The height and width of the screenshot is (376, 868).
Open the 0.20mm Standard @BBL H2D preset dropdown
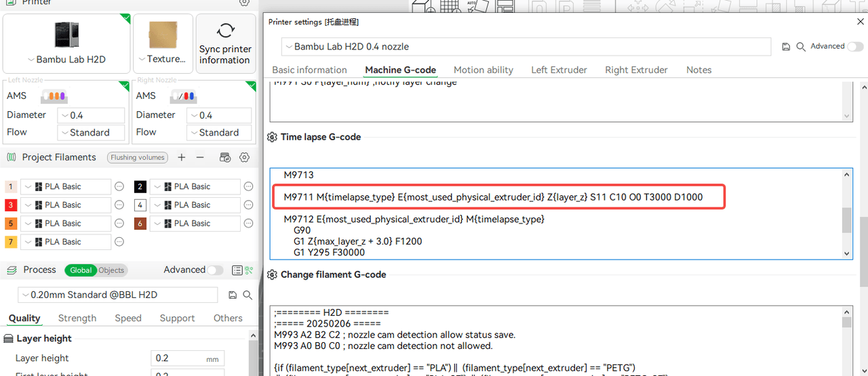click(x=117, y=295)
